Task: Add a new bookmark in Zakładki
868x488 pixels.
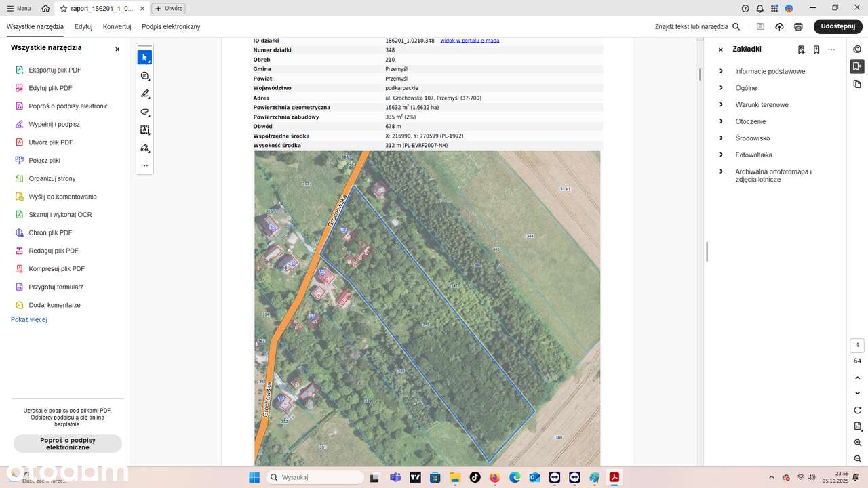Action: point(816,49)
